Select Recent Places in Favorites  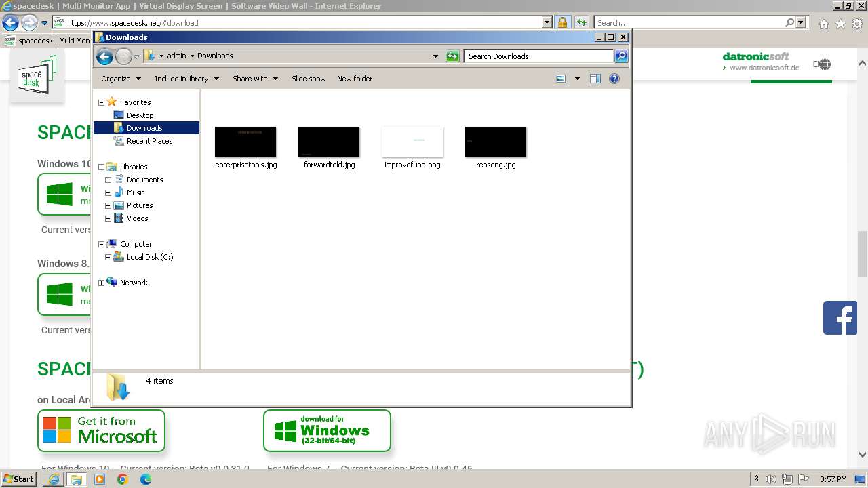pos(149,141)
